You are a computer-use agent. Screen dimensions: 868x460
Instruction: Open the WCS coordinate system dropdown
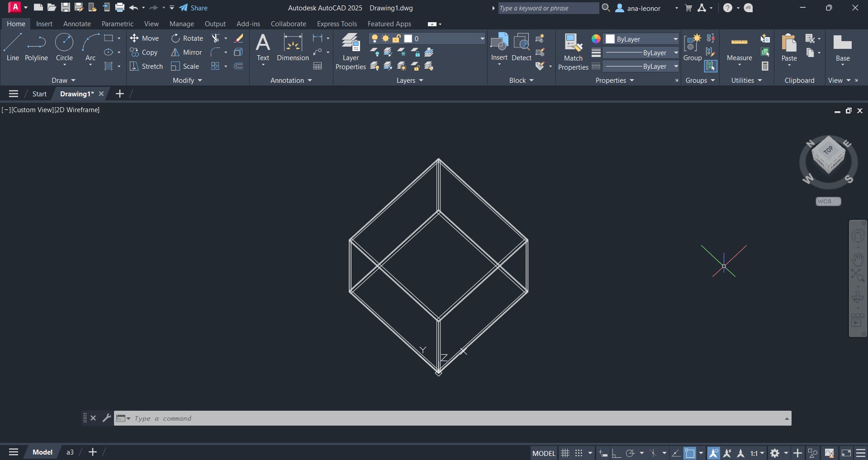coord(828,201)
